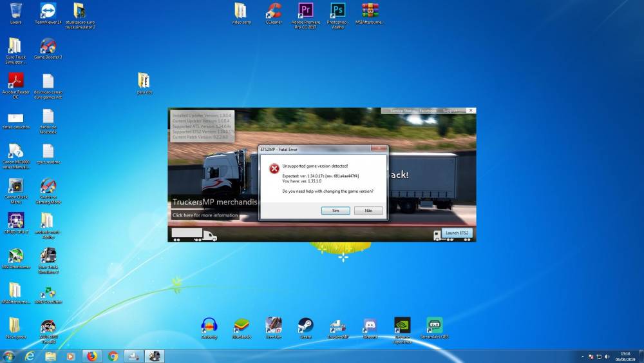Open the Facebook link in launcher
644x363 pixels.
tap(428, 111)
